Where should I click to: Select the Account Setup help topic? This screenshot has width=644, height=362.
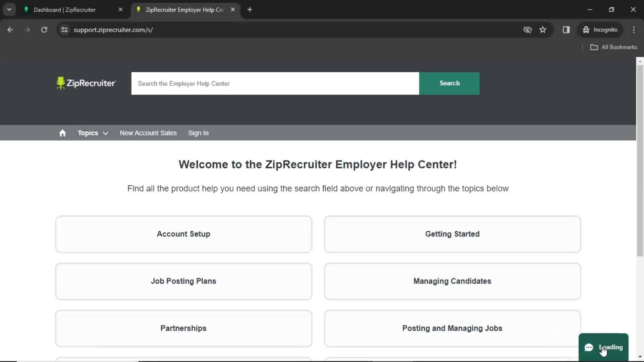[183, 234]
